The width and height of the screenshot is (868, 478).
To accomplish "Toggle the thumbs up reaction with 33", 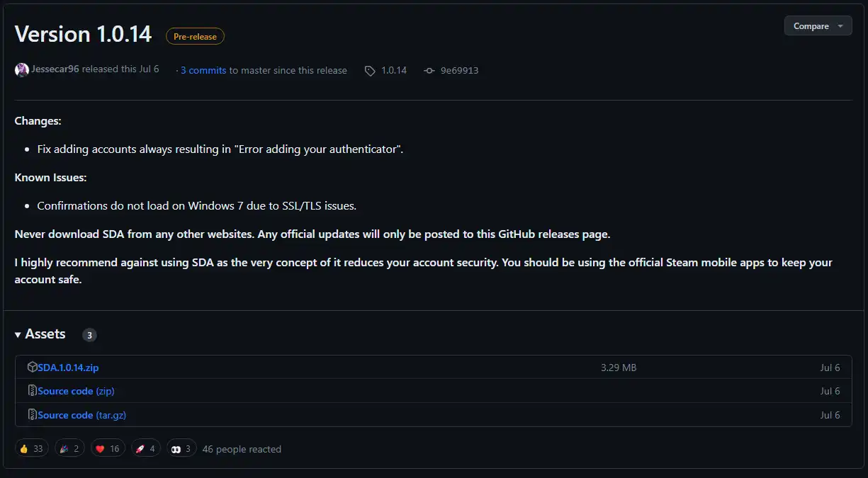I will (32, 449).
